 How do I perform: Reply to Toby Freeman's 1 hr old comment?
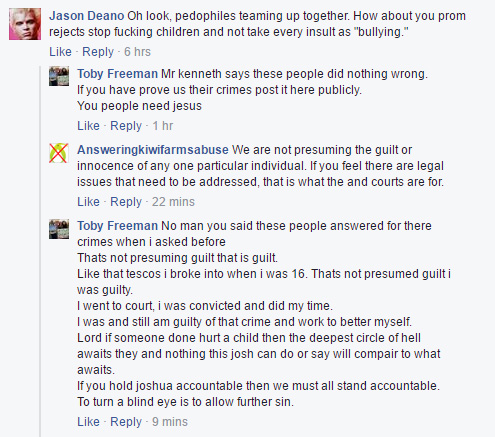click(x=126, y=126)
